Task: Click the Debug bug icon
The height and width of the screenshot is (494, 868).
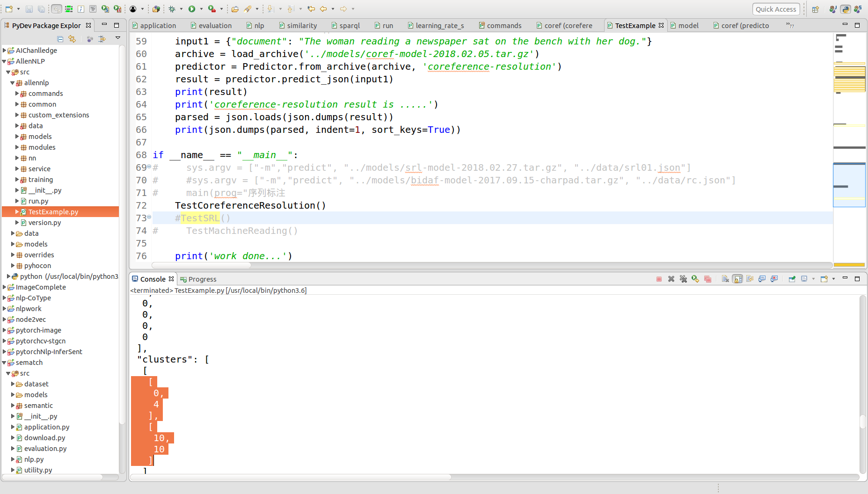Action: point(172,9)
